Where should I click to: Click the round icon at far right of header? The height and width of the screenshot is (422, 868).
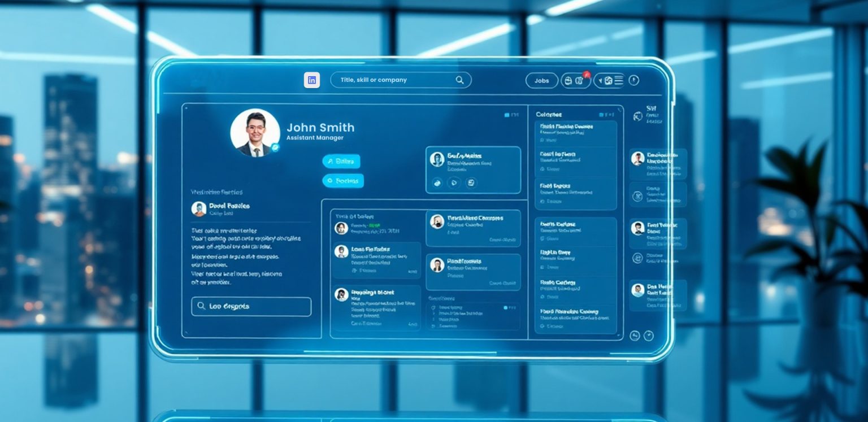pyautogui.click(x=633, y=80)
